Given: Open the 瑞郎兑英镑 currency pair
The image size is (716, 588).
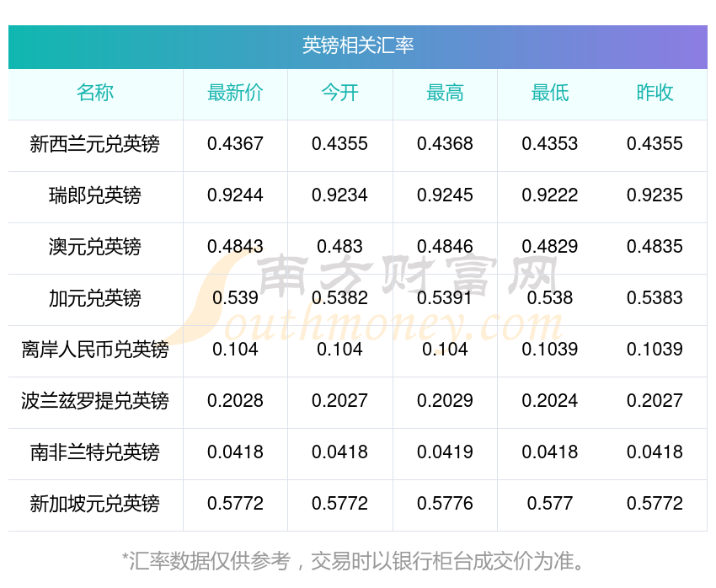Looking at the screenshot, I should point(95,195).
